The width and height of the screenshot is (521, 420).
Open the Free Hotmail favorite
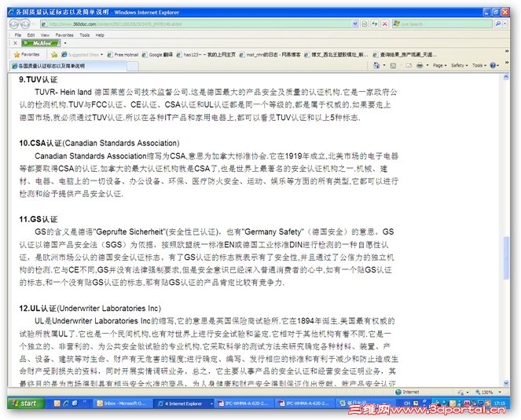123,54
